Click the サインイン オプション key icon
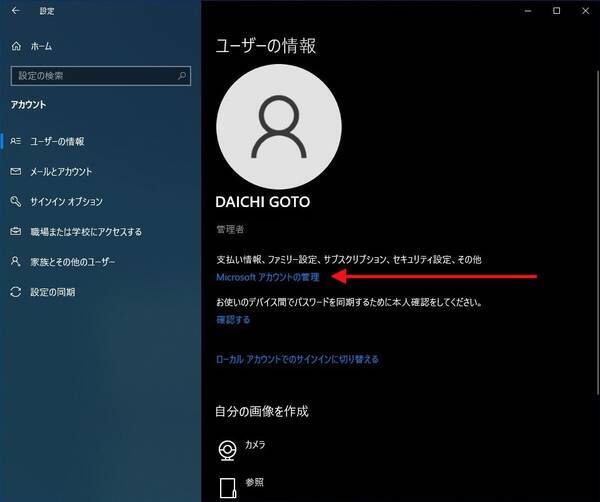Viewport: 600px width, 502px height. coord(15,201)
